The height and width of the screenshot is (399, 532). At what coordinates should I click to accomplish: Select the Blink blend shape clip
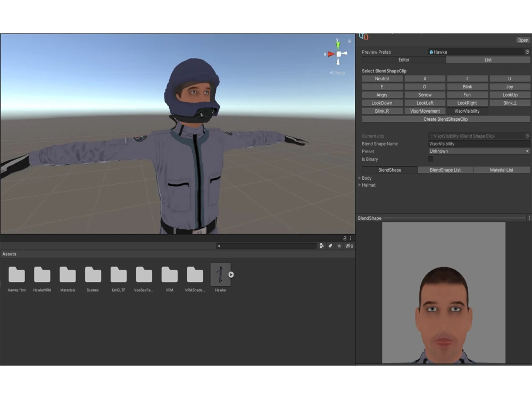pos(467,87)
